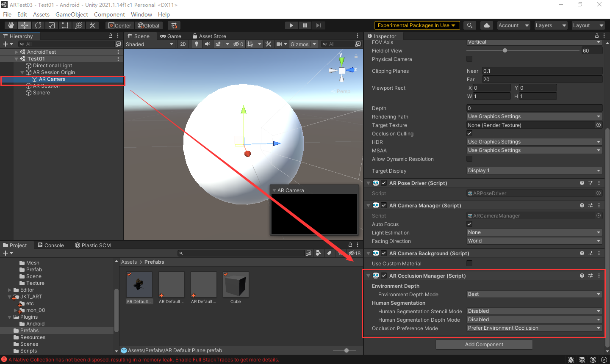Select the Hand tool in the toolbar
The width and height of the screenshot is (610, 364).
tap(11, 25)
